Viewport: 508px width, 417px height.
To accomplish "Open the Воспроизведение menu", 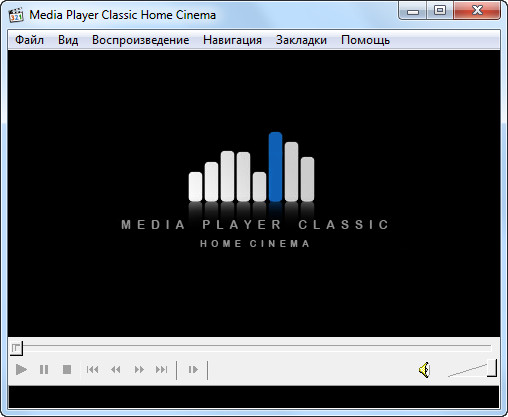I will coord(141,40).
